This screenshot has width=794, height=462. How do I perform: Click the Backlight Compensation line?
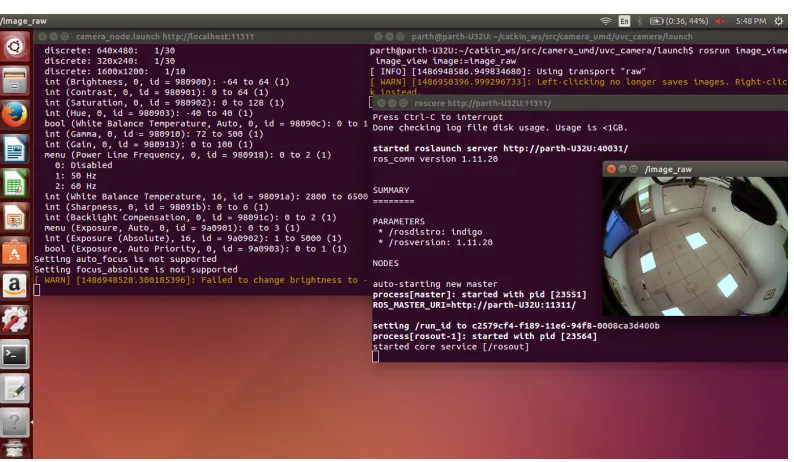tap(190, 217)
